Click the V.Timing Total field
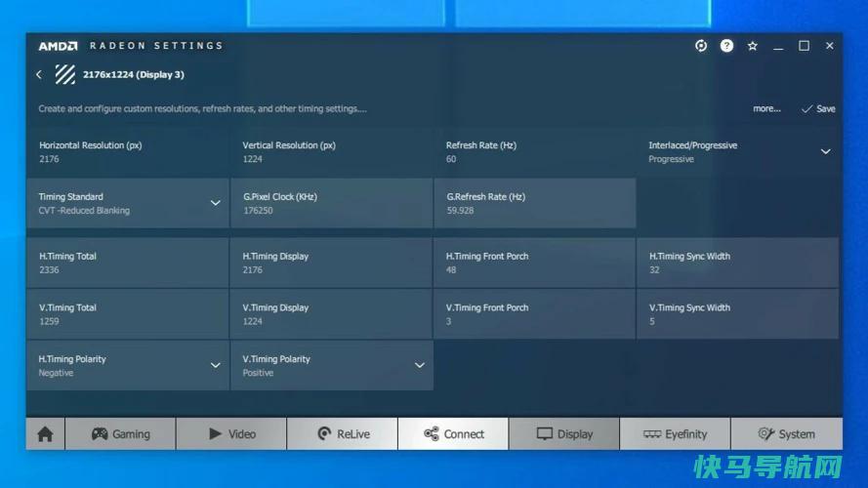Screen dimensions: 868x488 (128, 314)
